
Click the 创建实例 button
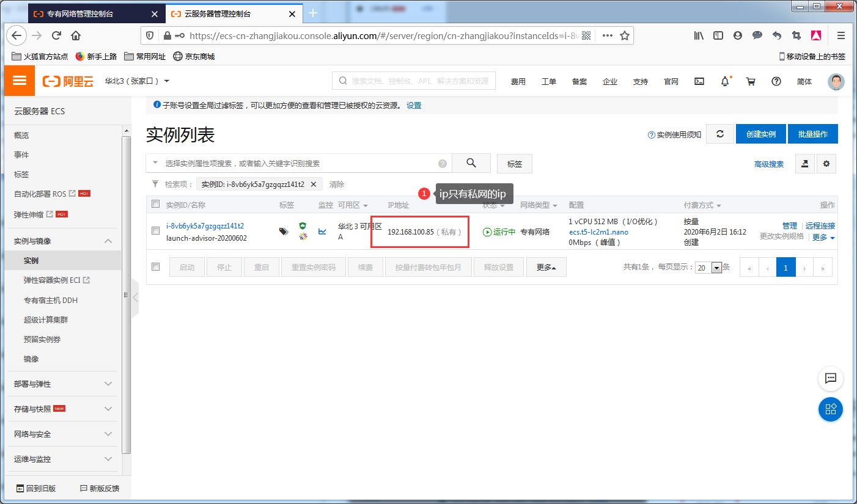pos(760,133)
